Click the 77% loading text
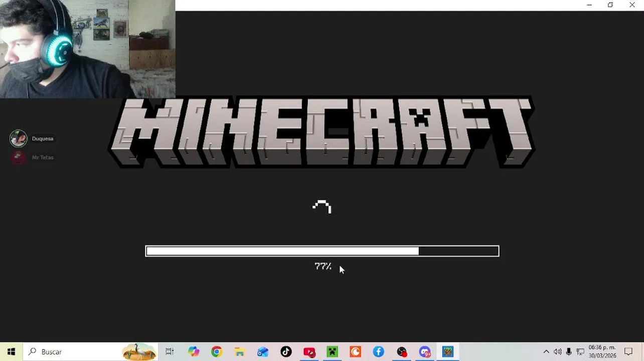Screen dimensions: 644x361 click(x=323, y=266)
